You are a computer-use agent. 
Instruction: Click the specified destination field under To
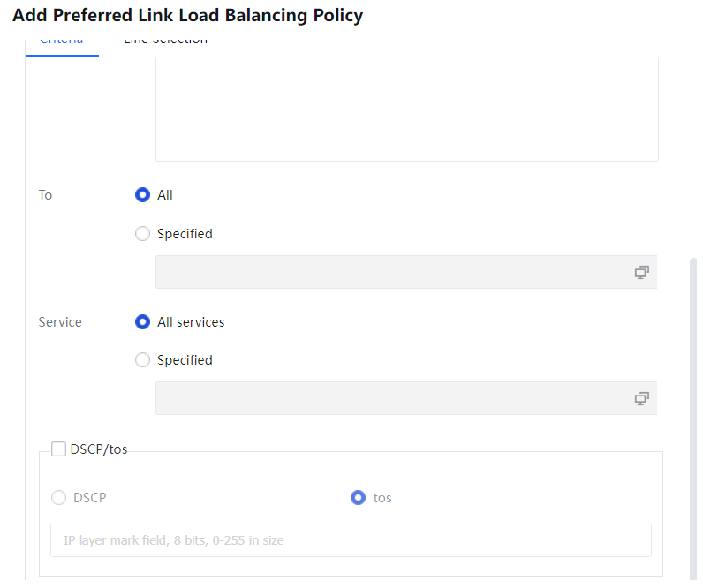[x=389, y=273]
